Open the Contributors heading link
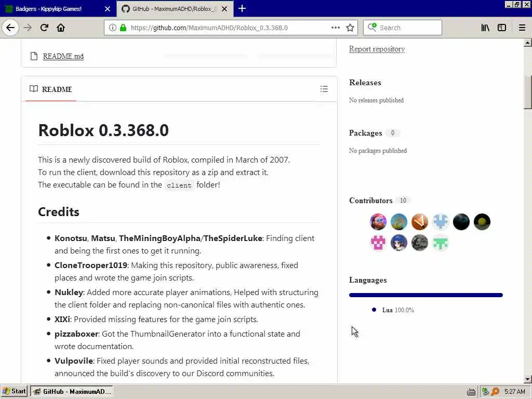Image resolution: width=532 pixels, height=399 pixels. coord(370,201)
